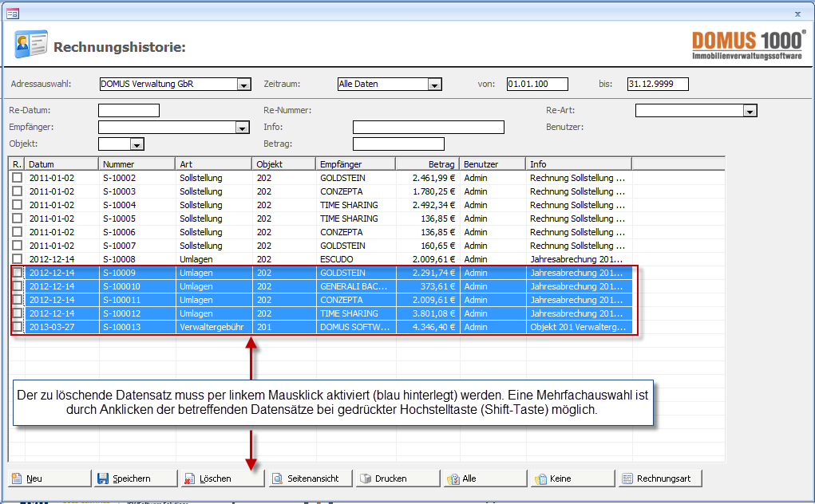Screen dimensions: 815x504
Task: Sort by the Nummer column header
Action: (x=136, y=164)
